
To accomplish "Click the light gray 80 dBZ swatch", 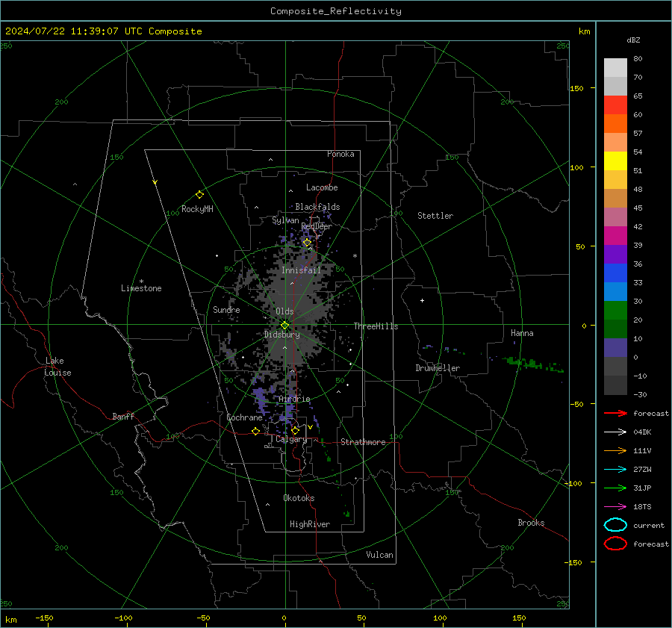I will click(x=615, y=67).
